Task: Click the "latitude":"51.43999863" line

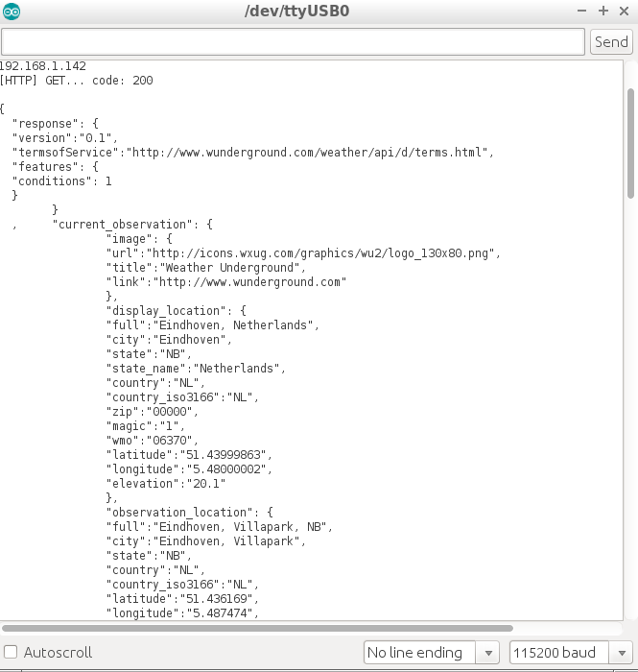Action: tap(189, 455)
